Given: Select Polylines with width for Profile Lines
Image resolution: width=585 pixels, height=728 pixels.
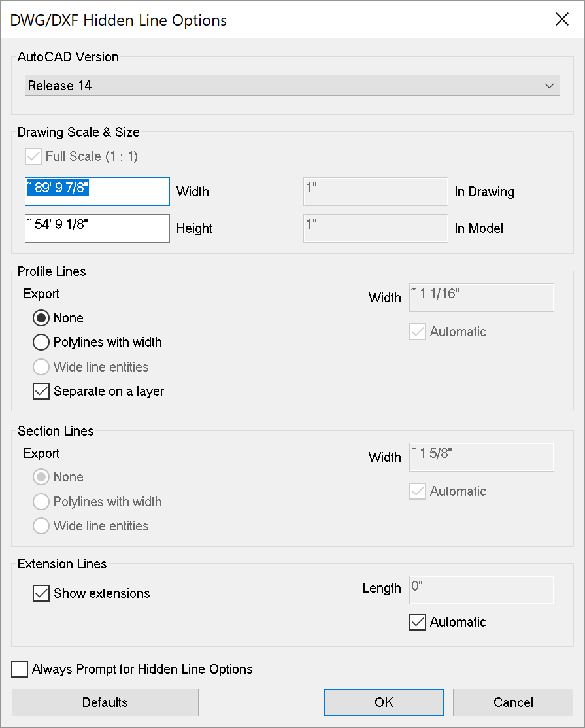Looking at the screenshot, I should 41,342.
